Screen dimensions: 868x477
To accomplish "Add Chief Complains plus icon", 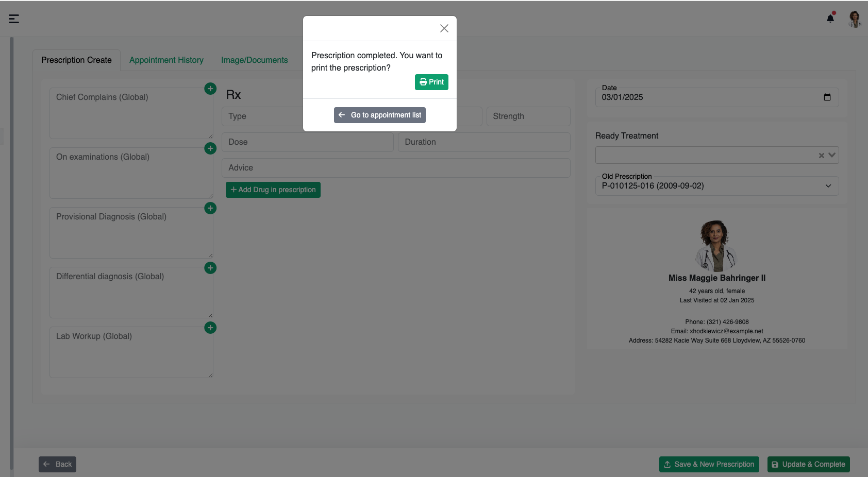I will 210,89.
